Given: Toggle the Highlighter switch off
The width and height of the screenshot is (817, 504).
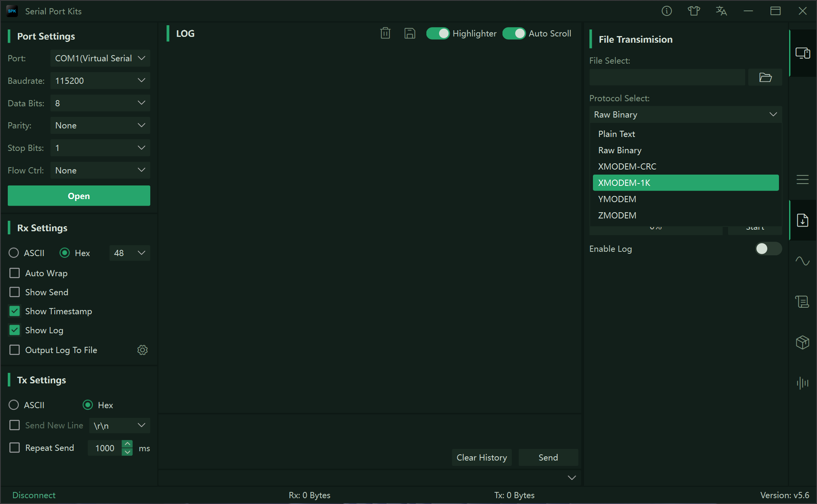Looking at the screenshot, I should (x=438, y=33).
